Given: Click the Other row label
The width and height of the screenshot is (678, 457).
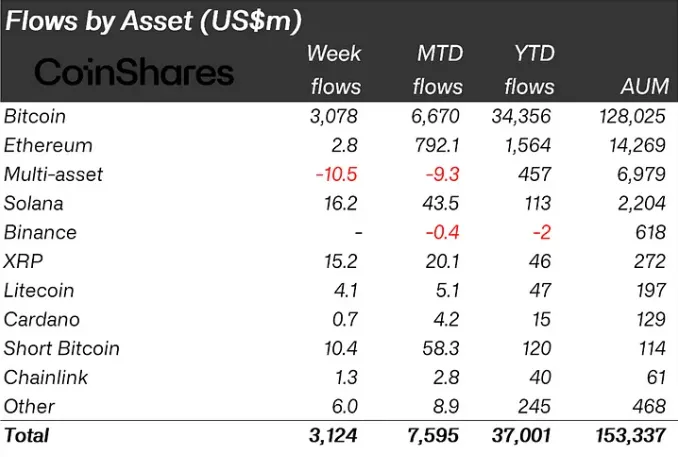Looking at the screenshot, I should (29, 406).
